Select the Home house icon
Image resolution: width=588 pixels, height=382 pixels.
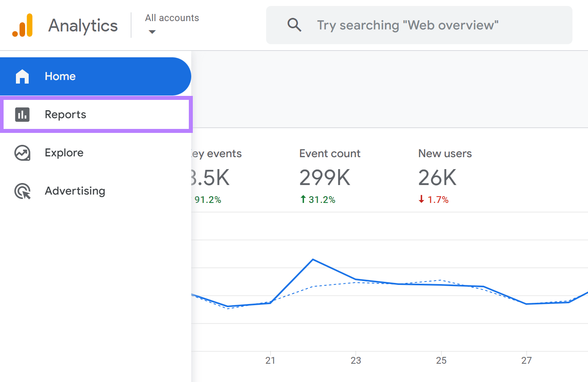tap(22, 76)
